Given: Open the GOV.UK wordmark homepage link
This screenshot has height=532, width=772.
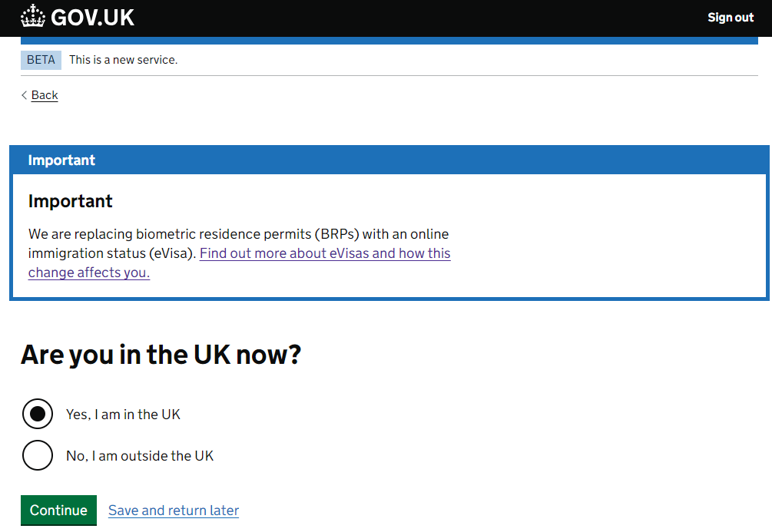Looking at the screenshot, I should point(92,18).
